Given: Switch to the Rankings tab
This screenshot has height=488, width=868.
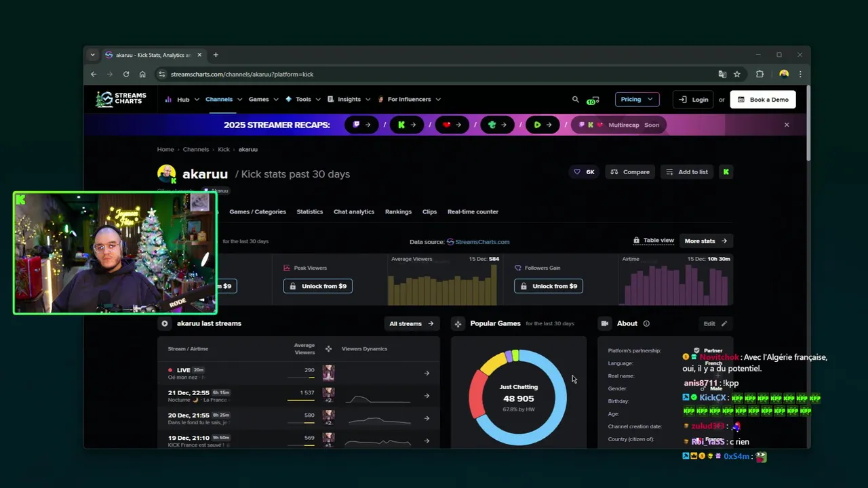Looking at the screenshot, I should [x=398, y=211].
